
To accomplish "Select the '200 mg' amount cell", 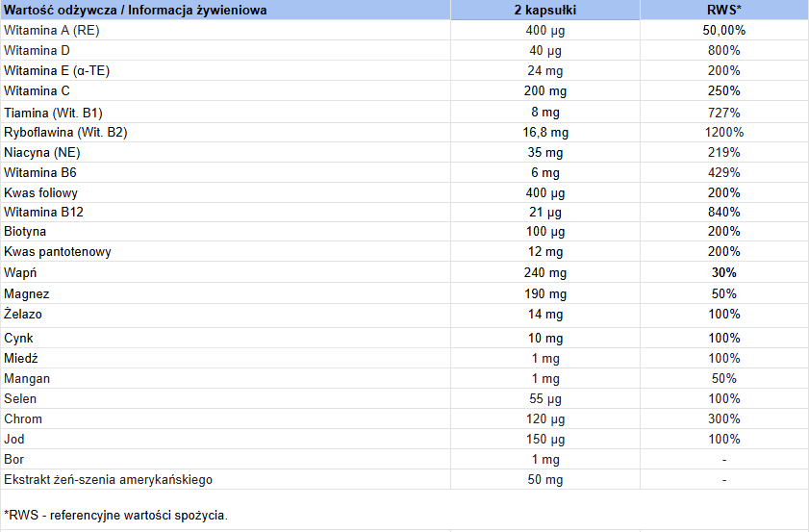I will [x=544, y=90].
